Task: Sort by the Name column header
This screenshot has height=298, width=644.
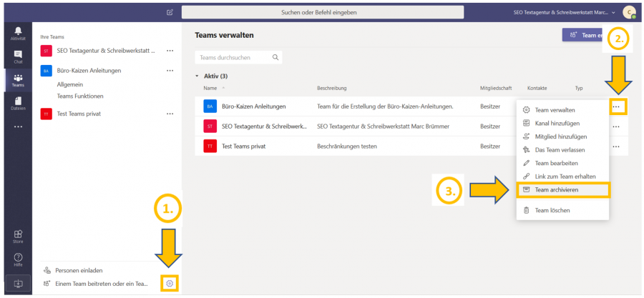Action: click(x=210, y=88)
